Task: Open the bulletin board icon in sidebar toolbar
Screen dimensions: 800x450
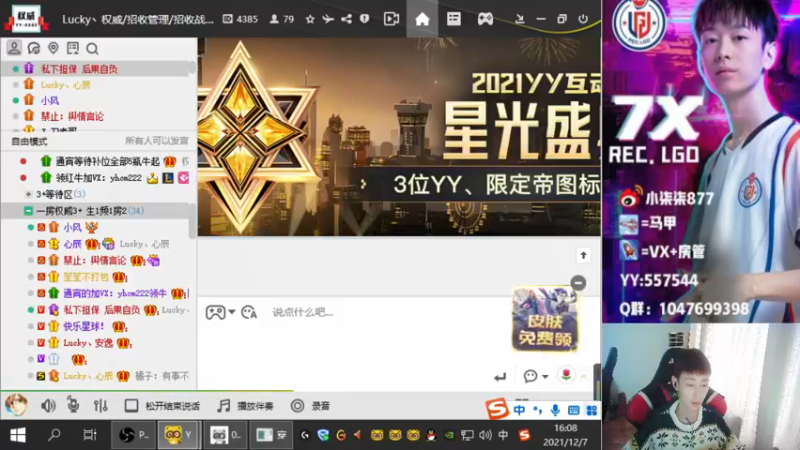Action: click(x=73, y=48)
